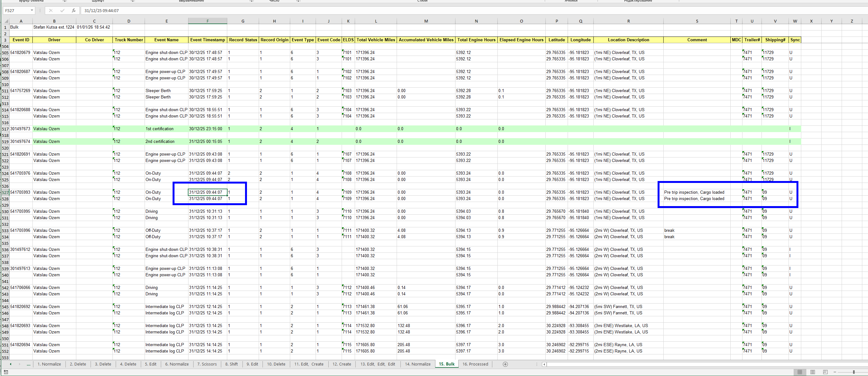Open the Name Box dropdown arrow

(x=32, y=10)
